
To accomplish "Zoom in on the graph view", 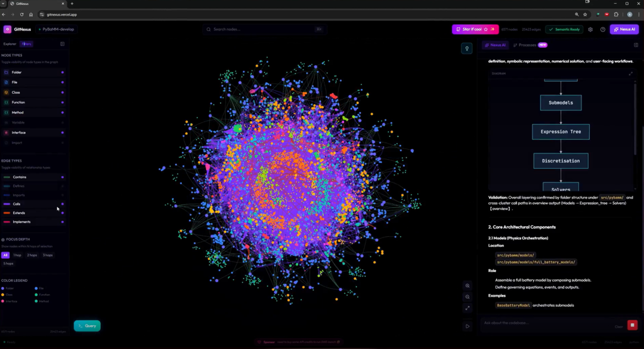I will click(x=467, y=286).
